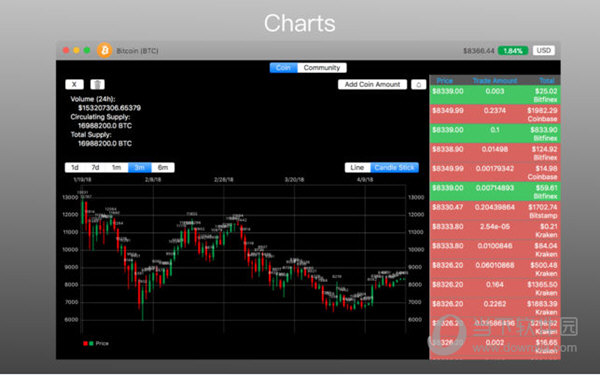Open the USD currency selector
Screen dimensions: 600x375
pyautogui.click(x=543, y=51)
